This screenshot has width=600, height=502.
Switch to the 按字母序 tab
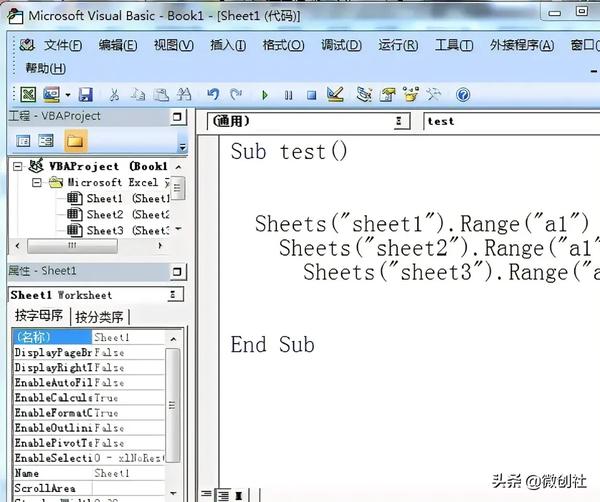click(39, 316)
